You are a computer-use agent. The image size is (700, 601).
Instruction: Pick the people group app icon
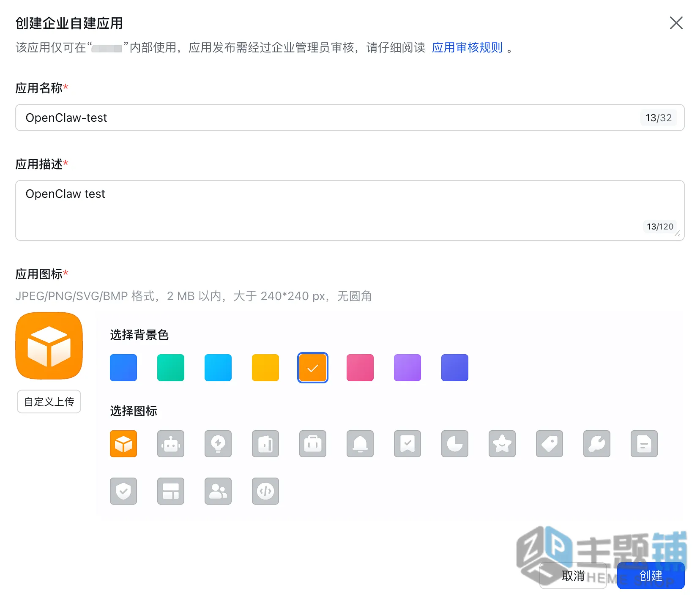point(218,491)
